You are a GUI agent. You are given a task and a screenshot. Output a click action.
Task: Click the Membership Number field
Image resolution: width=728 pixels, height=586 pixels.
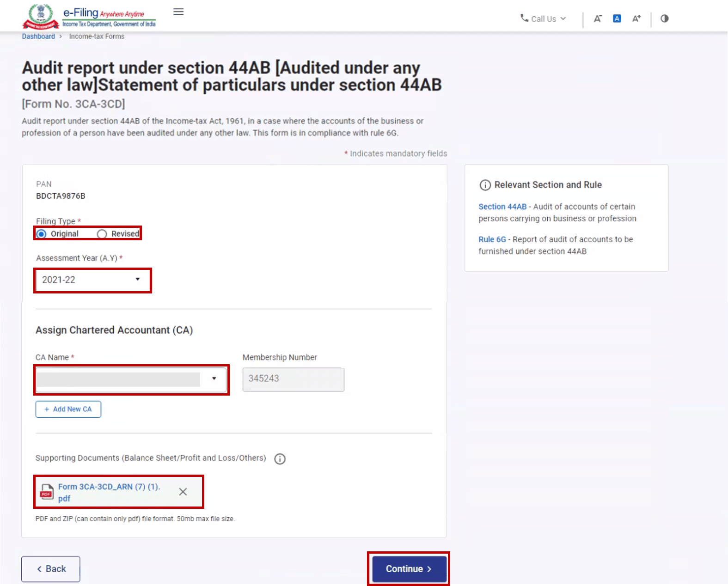click(x=293, y=379)
